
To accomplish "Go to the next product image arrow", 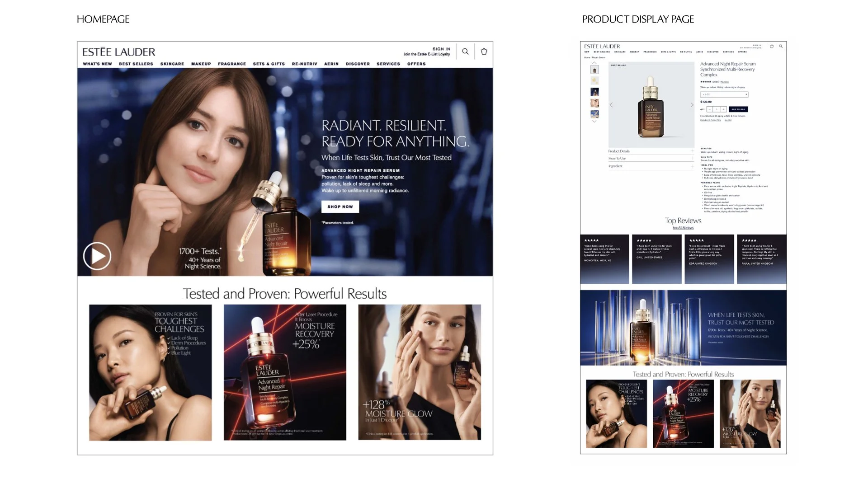I will [x=692, y=105].
